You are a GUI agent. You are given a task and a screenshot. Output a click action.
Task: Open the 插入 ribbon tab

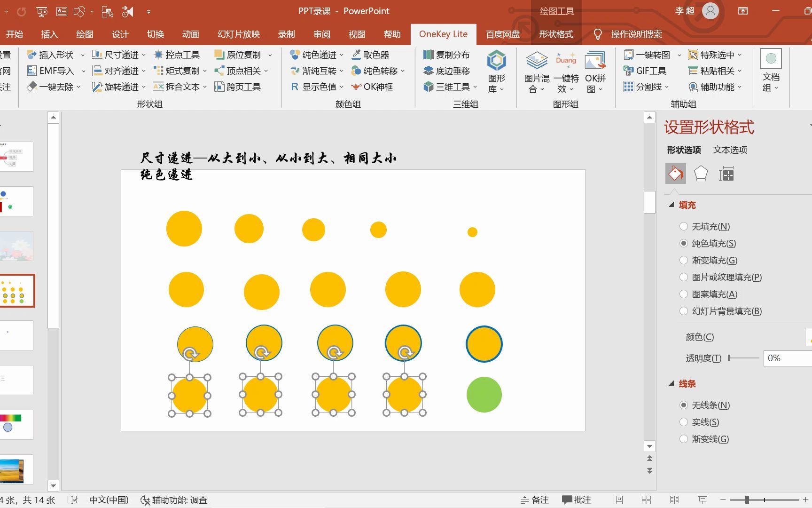coord(49,34)
